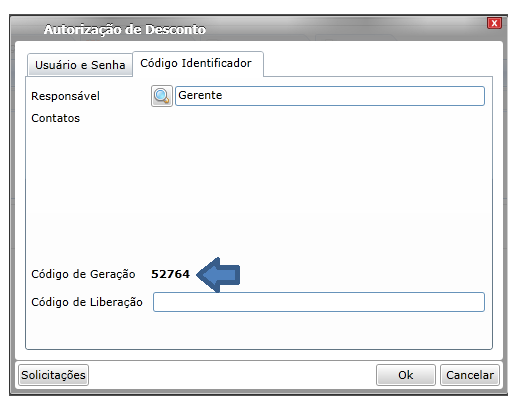Close the Autorização de Desconto dialog
Screen dimensions: 517x403
494,23
